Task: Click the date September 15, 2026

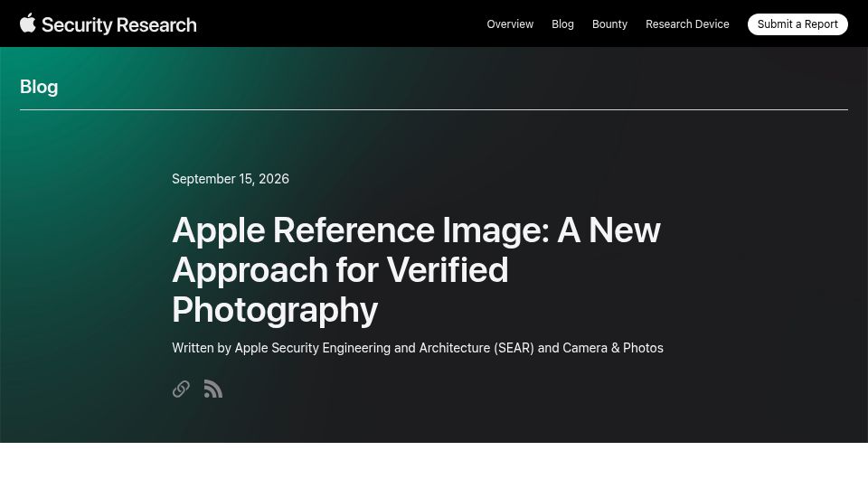Action: point(231,179)
